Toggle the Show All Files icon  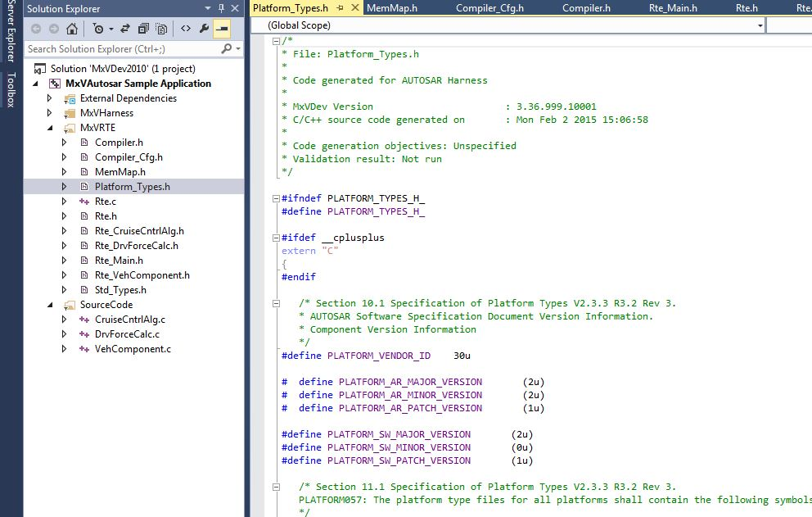click(x=161, y=29)
